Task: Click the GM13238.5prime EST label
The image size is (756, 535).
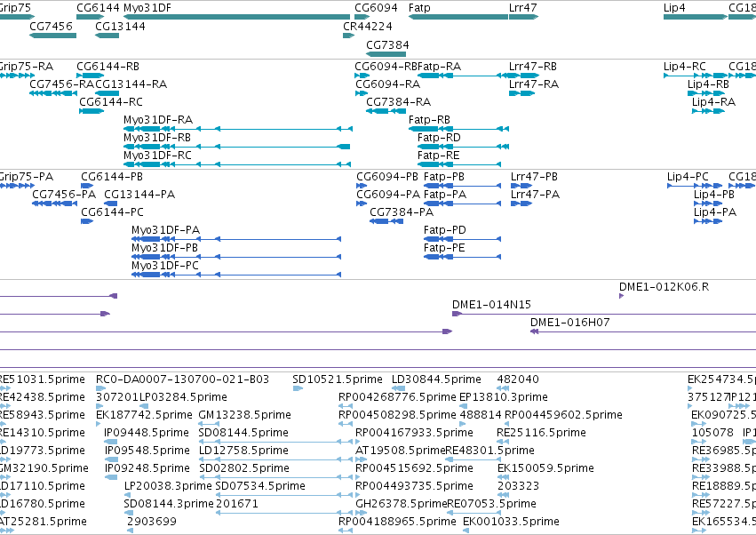Action: pos(245,415)
